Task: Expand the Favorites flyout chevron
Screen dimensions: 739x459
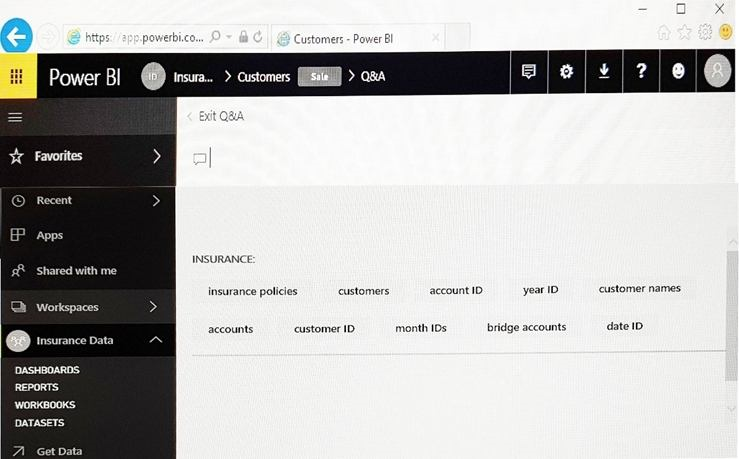Action: tap(156, 156)
